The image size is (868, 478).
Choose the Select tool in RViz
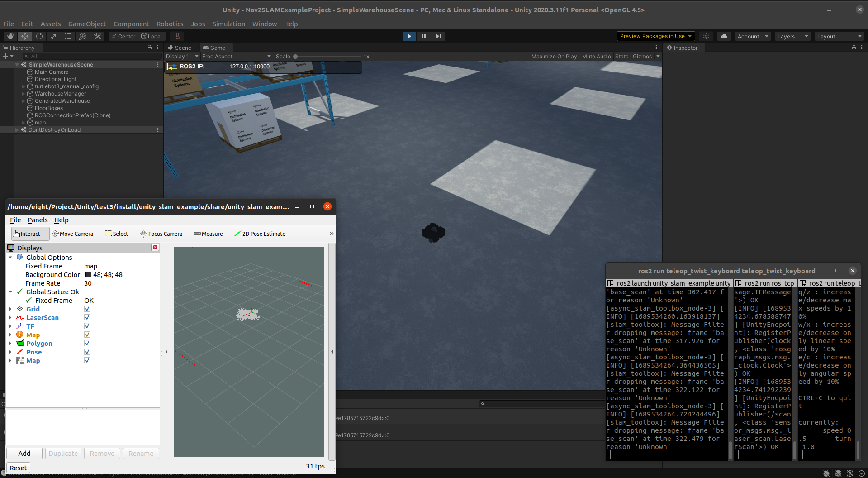point(117,234)
